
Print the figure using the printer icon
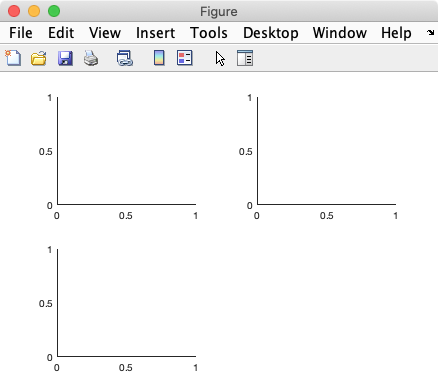91,58
